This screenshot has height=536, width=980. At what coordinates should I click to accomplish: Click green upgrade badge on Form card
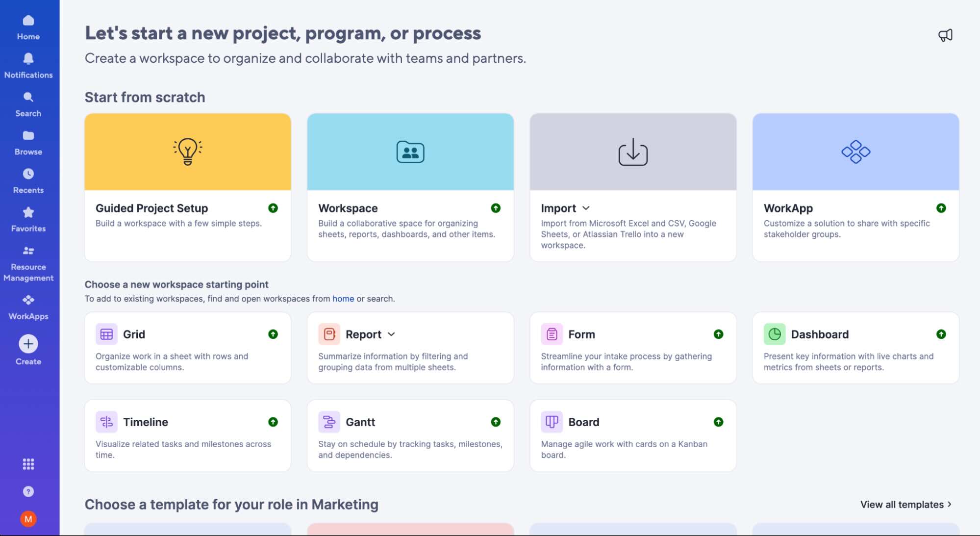click(x=718, y=334)
